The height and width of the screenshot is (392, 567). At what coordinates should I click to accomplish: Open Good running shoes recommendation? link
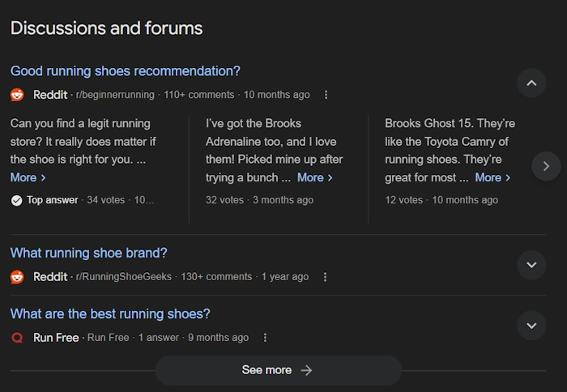tap(125, 71)
